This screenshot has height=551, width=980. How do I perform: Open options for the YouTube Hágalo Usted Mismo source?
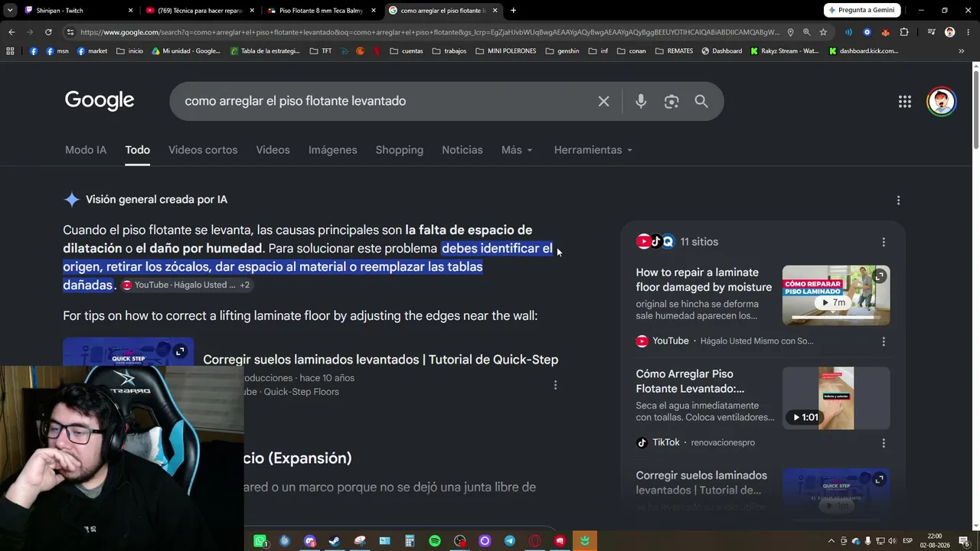884,341
